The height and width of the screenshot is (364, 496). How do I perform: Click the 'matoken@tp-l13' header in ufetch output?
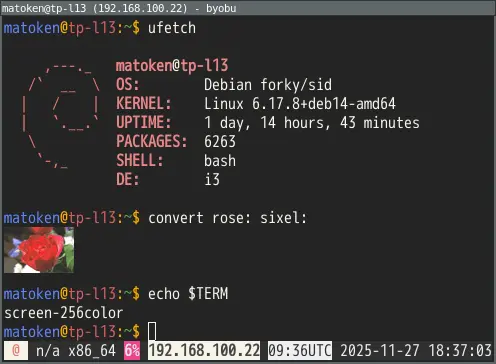[x=172, y=66]
